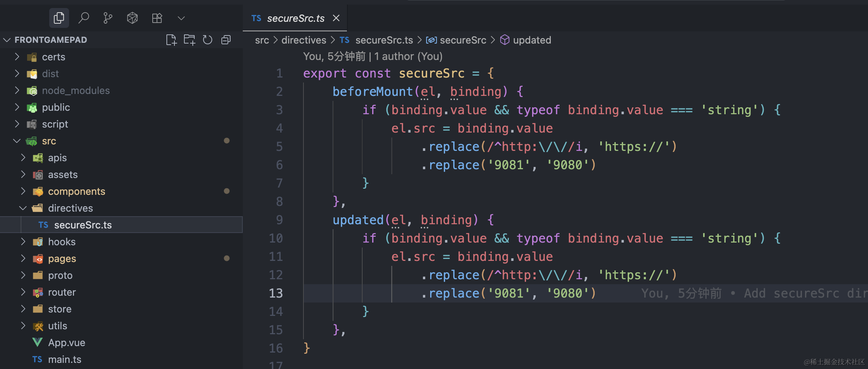The width and height of the screenshot is (868, 369).
Task: Open the Explorer view icon
Action: 59,18
